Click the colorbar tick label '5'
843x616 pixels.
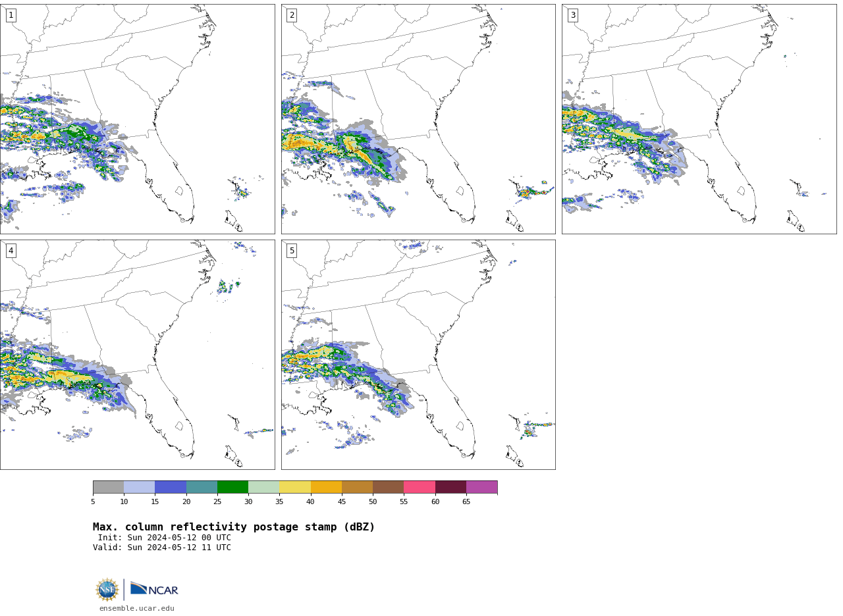point(93,502)
